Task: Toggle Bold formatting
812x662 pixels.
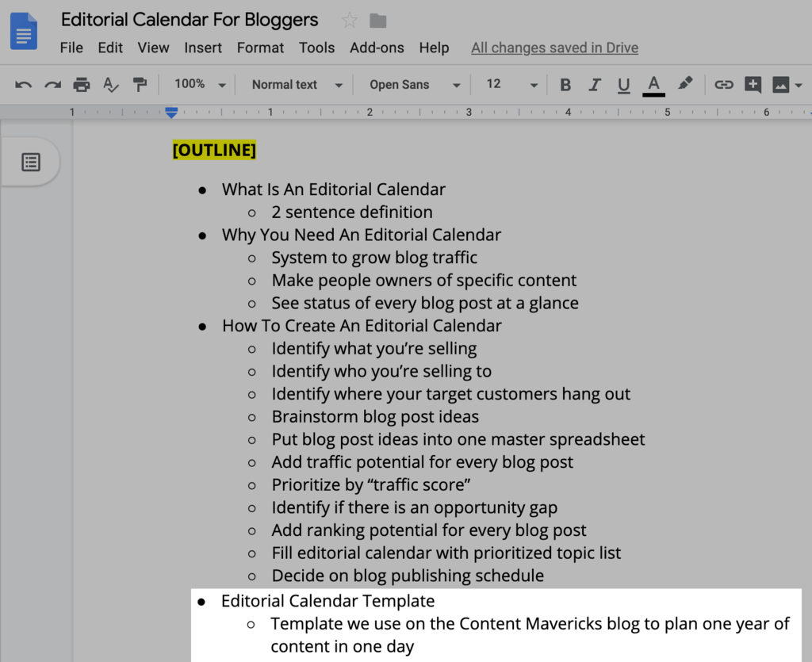Action: pos(565,84)
